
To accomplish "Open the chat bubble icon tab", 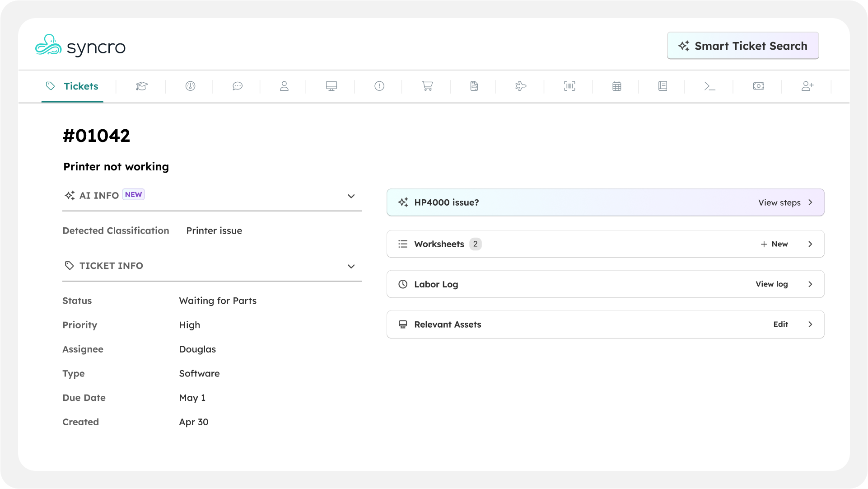I will pyautogui.click(x=238, y=86).
